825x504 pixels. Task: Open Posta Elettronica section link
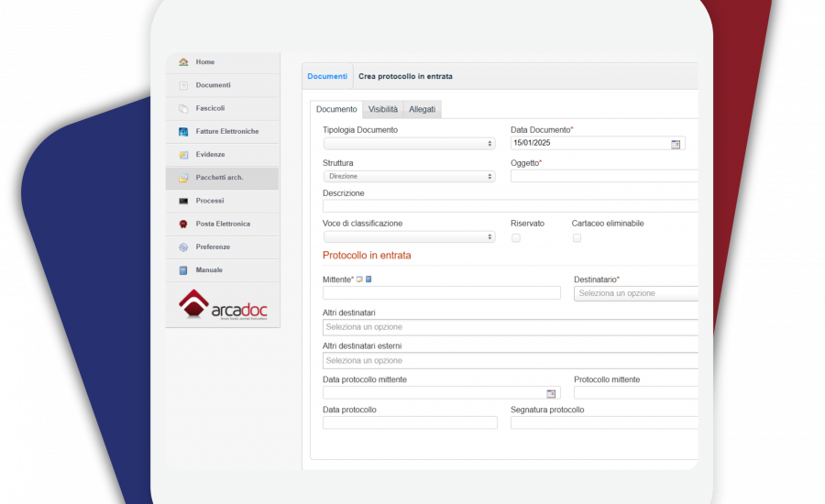tap(223, 225)
